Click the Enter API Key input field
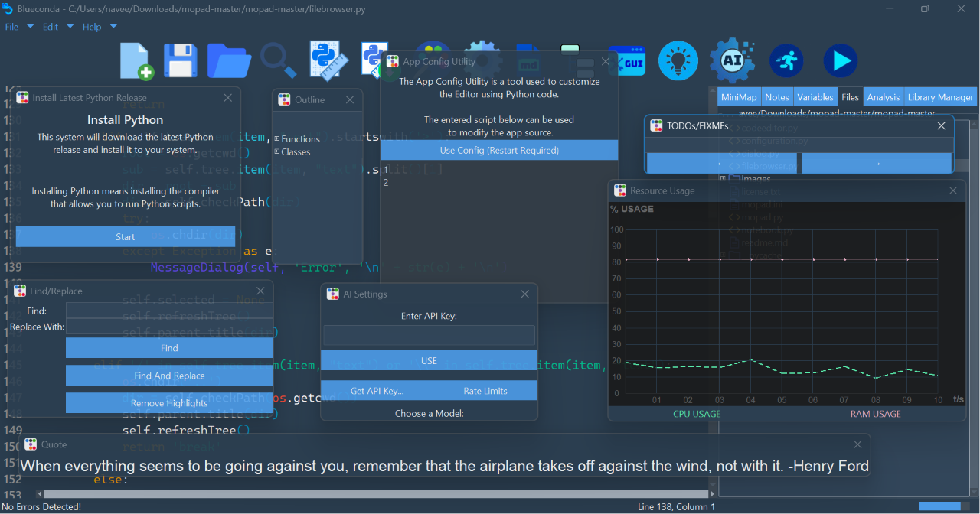Viewport: 980px width, 514px height. tap(429, 336)
